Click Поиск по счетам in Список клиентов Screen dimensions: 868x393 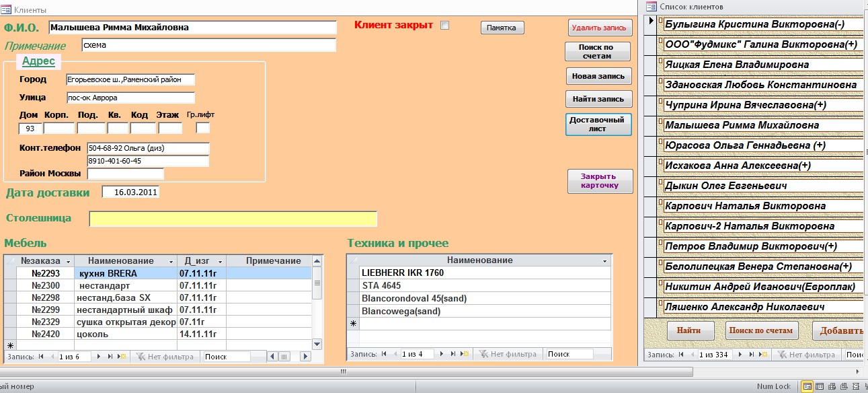pyautogui.click(x=762, y=330)
